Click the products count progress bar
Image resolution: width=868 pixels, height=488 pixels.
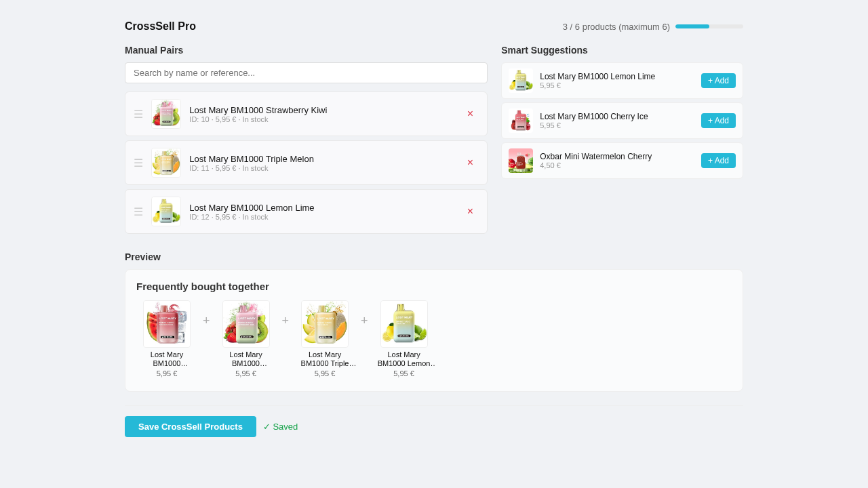tap(709, 26)
